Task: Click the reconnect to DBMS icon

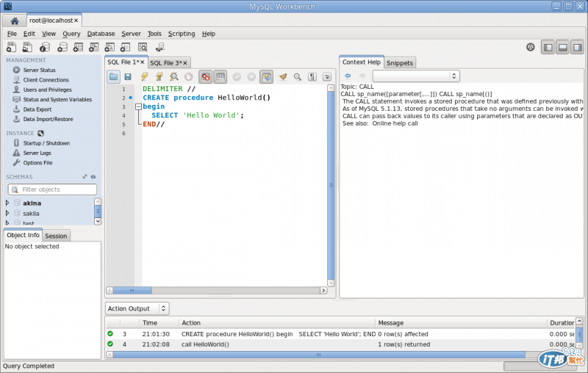Action: point(160,47)
